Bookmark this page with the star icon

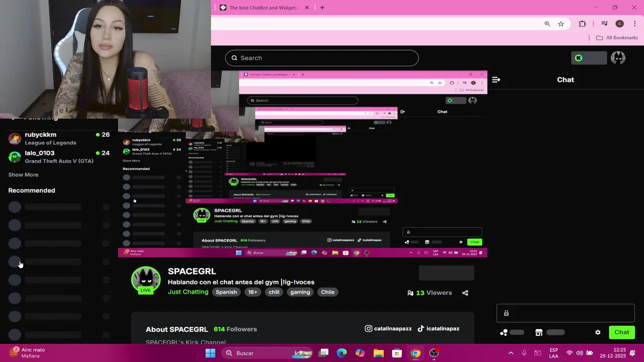(x=561, y=24)
